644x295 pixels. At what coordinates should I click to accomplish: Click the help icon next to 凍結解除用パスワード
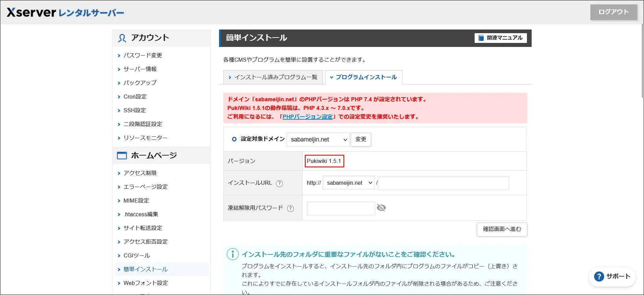click(x=290, y=209)
